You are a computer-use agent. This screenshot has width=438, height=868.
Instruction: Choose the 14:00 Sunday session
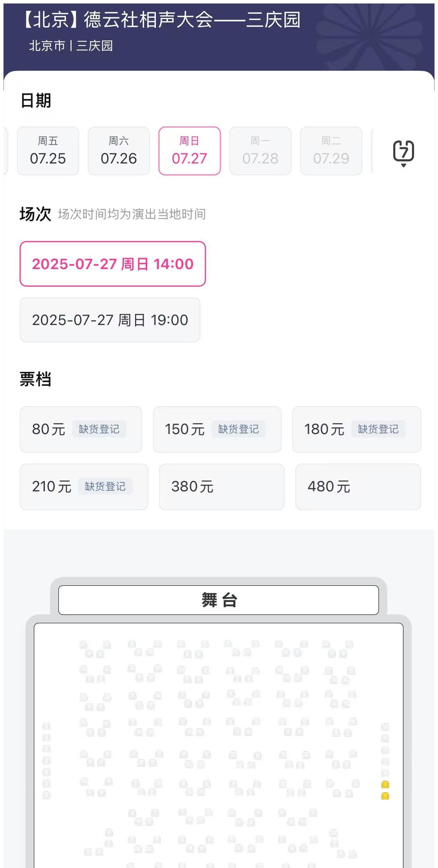click(x=112, y=264)
